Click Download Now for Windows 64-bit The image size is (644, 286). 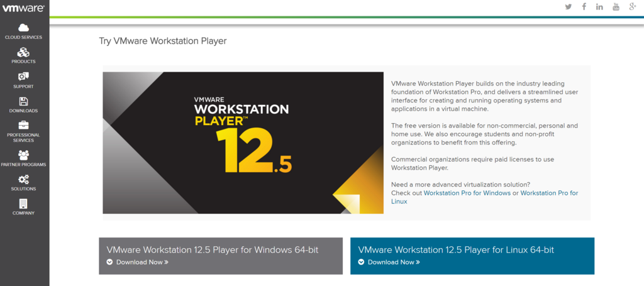[x=142, y=262]
